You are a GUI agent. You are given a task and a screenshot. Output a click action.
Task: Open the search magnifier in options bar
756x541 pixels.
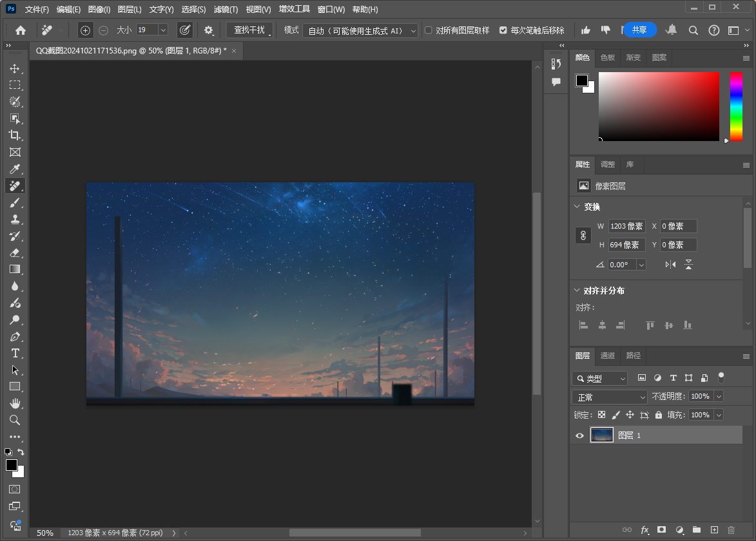coord(693,30)
